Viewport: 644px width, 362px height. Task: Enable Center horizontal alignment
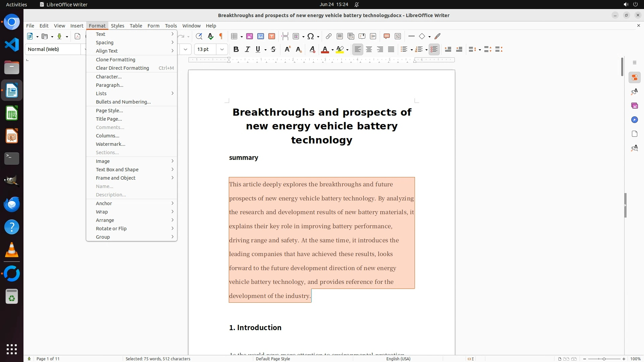pos(369,49)
